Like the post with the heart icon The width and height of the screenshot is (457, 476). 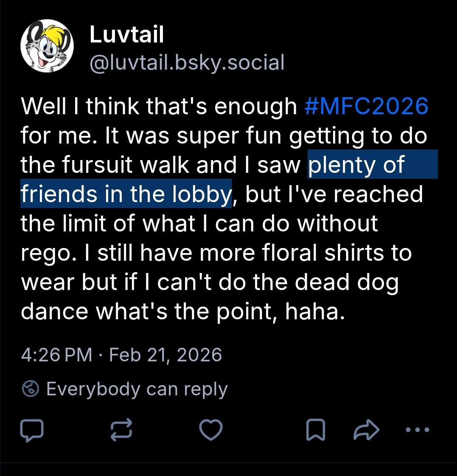211,430
